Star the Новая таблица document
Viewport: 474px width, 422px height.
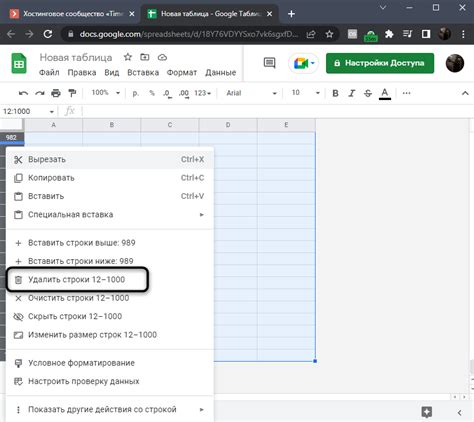[128, 57]
